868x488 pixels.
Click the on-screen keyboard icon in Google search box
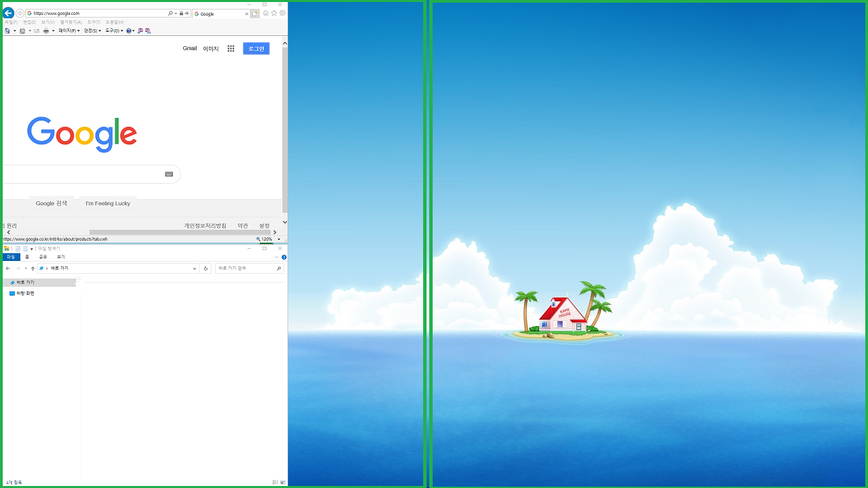pyautogui.click(x=169, y=174)
